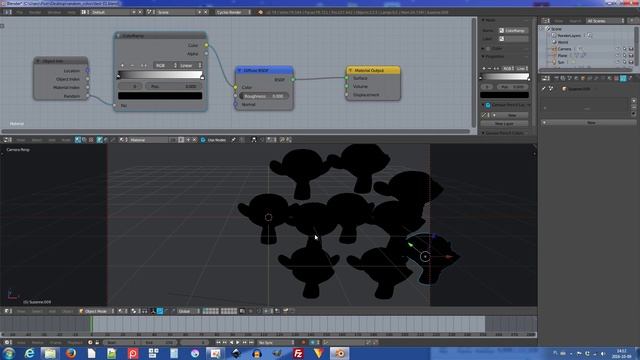Screen dimensions: 640x360
Task: Select the translate manipulator arrow icon
Action: point(160,311)
